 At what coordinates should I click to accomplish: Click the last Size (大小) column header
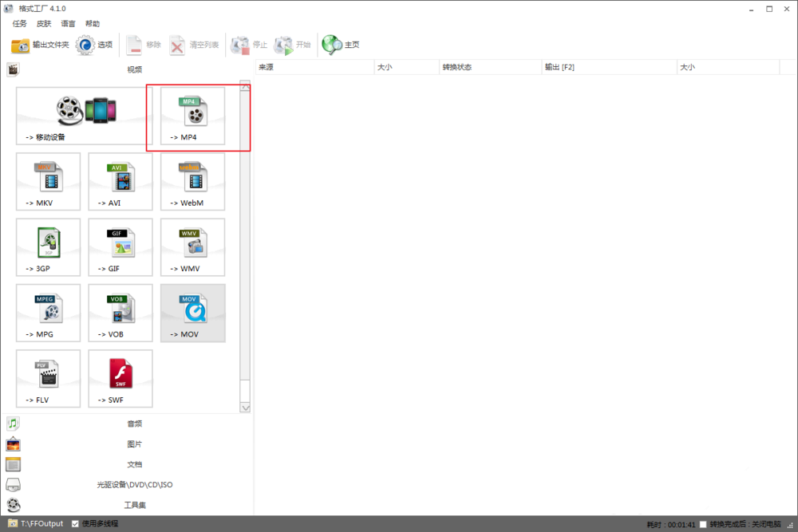click(729, 67)
